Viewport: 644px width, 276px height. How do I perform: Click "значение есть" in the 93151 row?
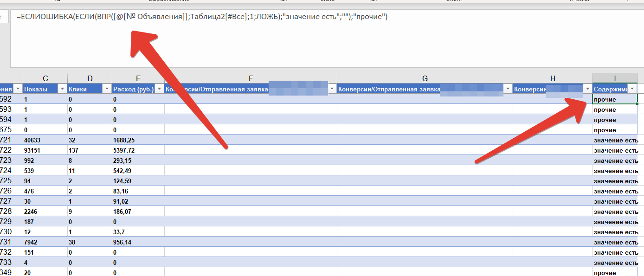point(616,150)
